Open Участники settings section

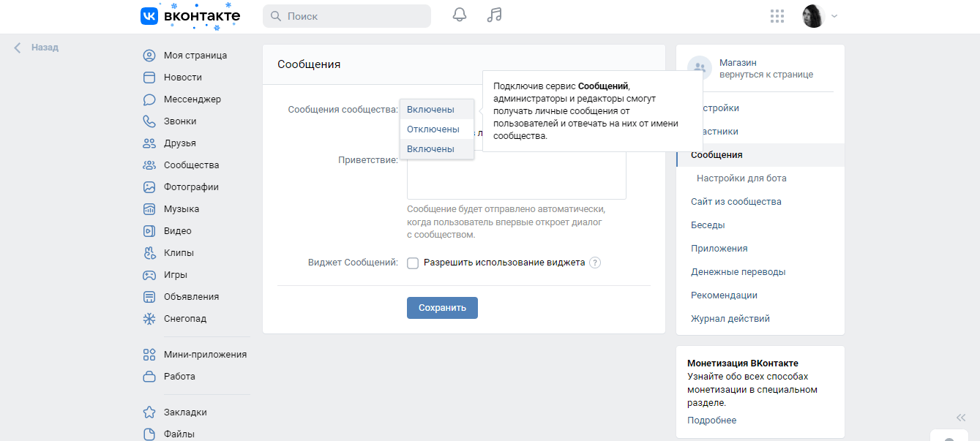pyautogui.click(x=760, y=132)
